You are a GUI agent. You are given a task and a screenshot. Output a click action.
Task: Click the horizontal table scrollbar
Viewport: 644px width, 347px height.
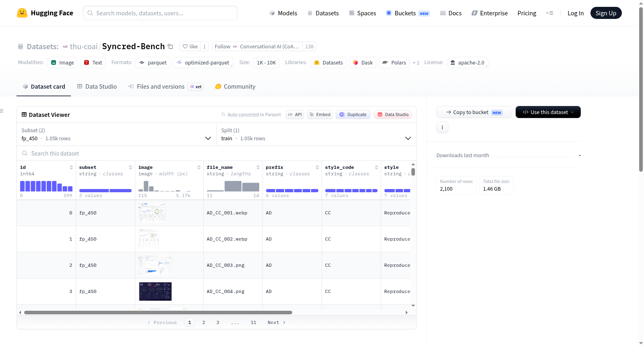[158, 312]
